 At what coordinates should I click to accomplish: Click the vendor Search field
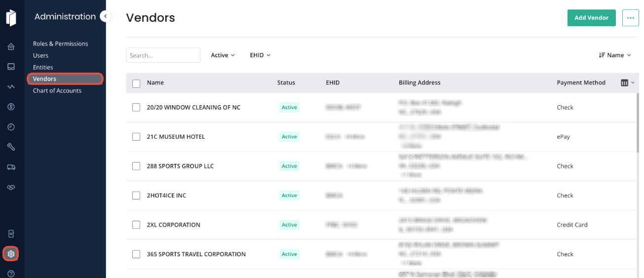coord(163,55)
